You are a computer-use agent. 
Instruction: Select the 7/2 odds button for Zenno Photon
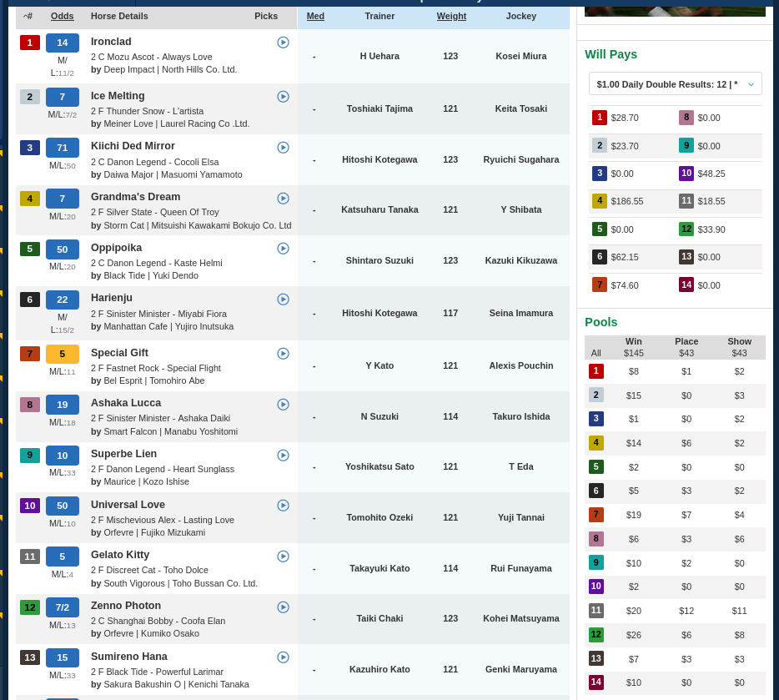click(62, 607)
